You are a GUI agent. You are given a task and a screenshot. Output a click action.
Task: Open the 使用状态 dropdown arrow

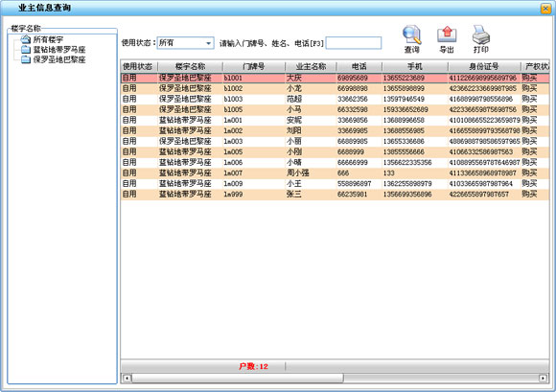(209, 43)
